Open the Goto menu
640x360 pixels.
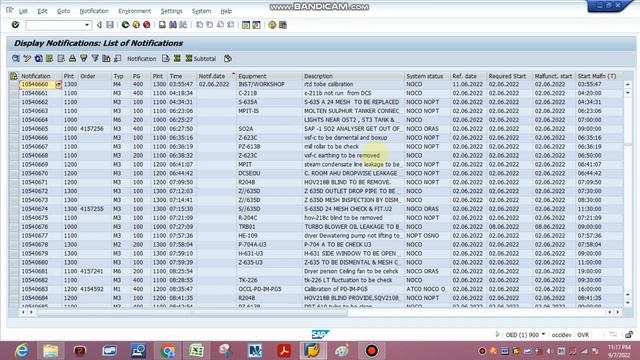[64, 11]
